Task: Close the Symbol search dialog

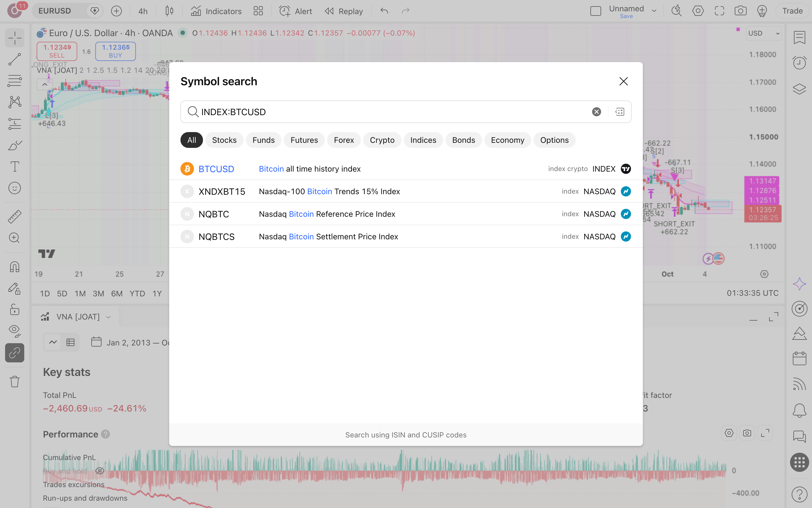Action: point(623,81)
